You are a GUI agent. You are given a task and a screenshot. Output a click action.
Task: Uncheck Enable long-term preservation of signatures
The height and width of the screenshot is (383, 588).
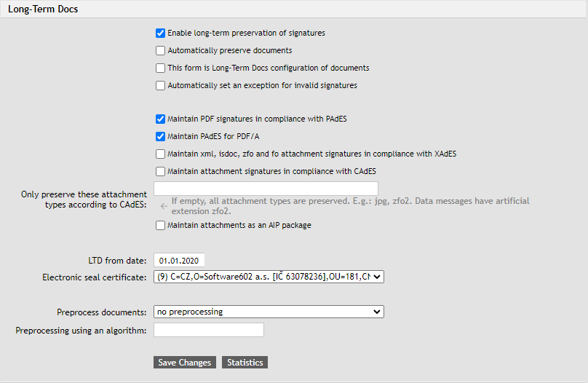160,33
